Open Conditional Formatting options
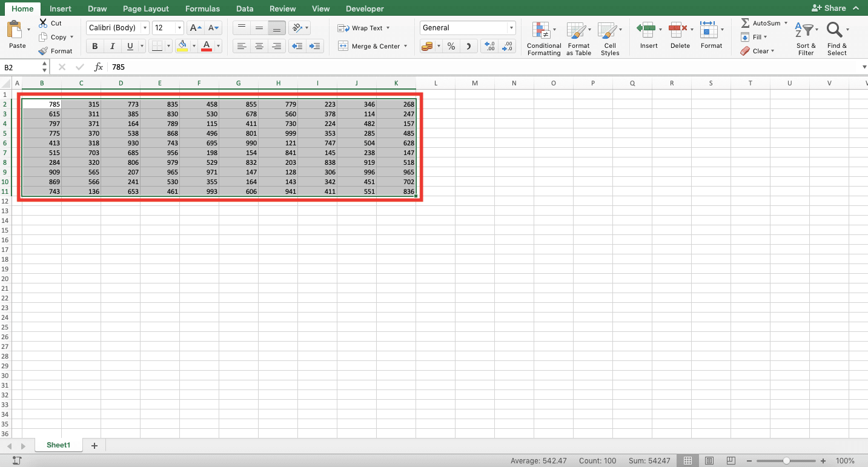868x467 pixels. point(543,38)
